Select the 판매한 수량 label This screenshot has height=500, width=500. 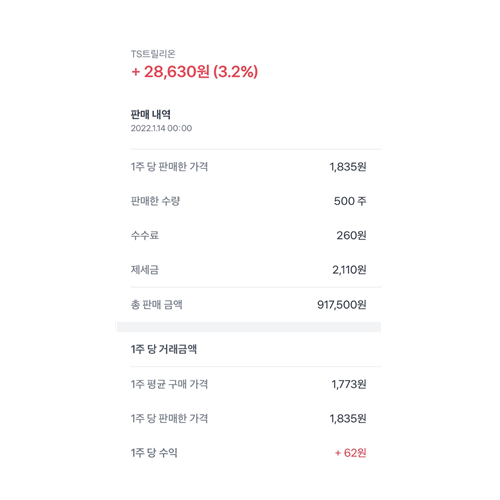point(155,201)
